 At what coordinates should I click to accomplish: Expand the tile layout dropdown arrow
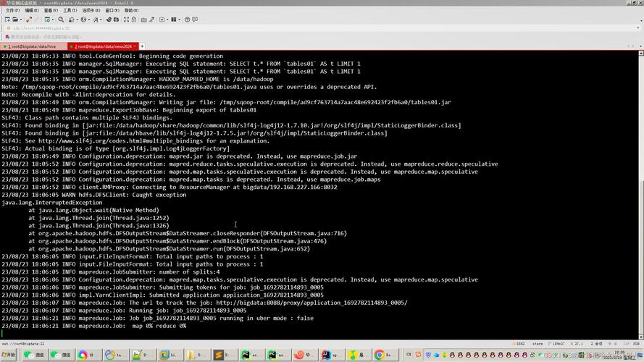179,20
